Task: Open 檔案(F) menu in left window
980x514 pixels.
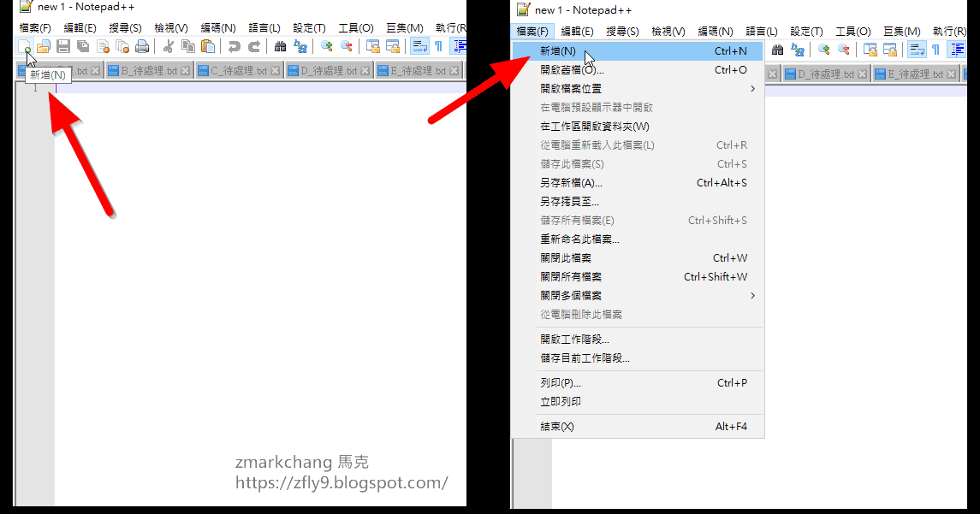Action: pos(35,28)
